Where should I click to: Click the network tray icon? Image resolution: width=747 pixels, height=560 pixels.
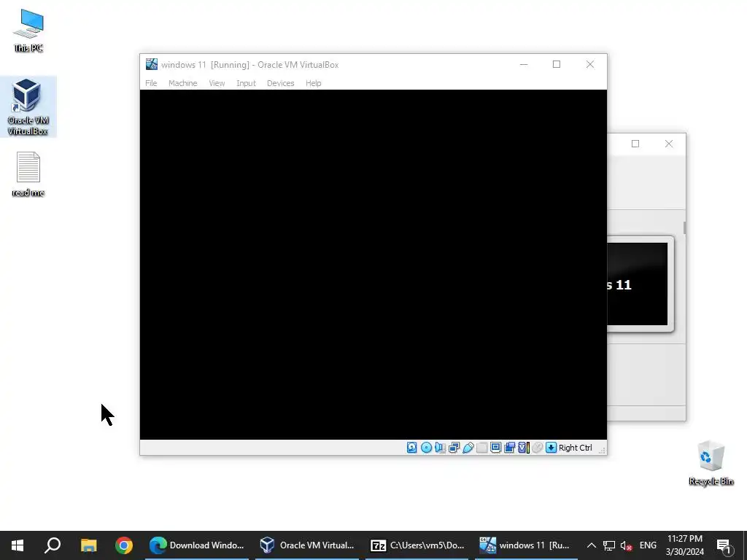point(609,545)
